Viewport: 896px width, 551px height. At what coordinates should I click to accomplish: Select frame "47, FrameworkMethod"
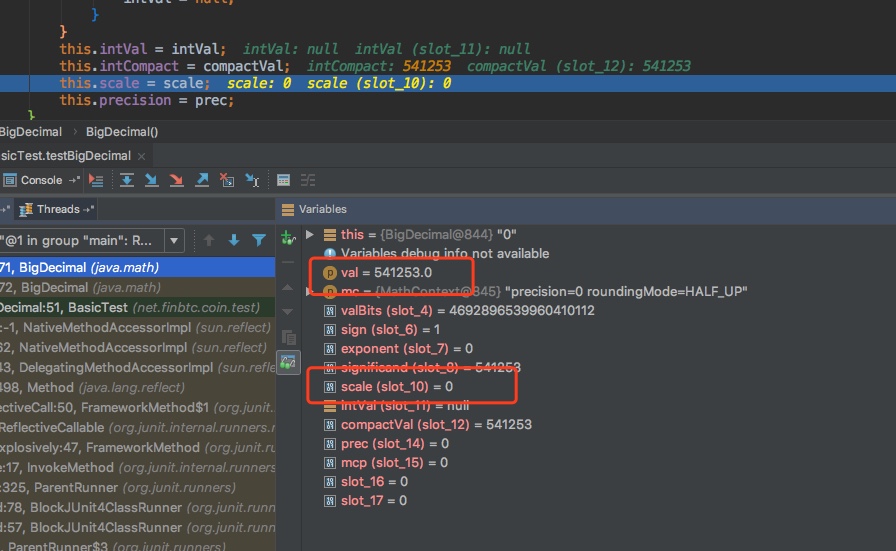point(137,448)
